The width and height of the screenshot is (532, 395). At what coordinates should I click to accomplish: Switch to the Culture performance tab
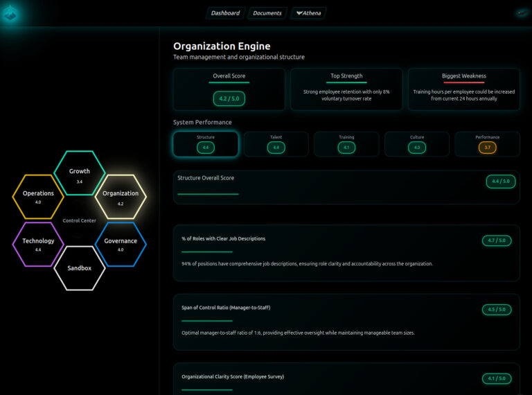click(416, 143)
